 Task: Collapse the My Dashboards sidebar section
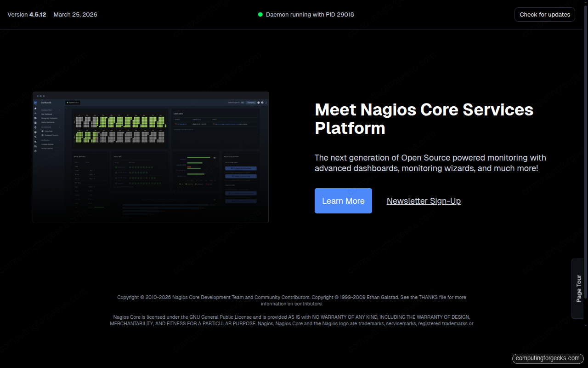point(59,127)
